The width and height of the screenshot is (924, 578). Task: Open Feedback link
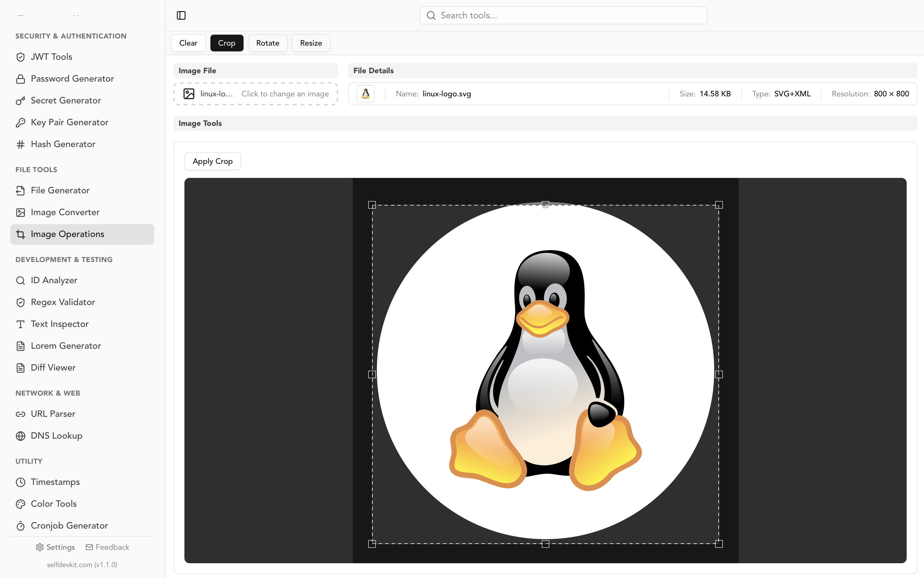[x=108, y=547]
